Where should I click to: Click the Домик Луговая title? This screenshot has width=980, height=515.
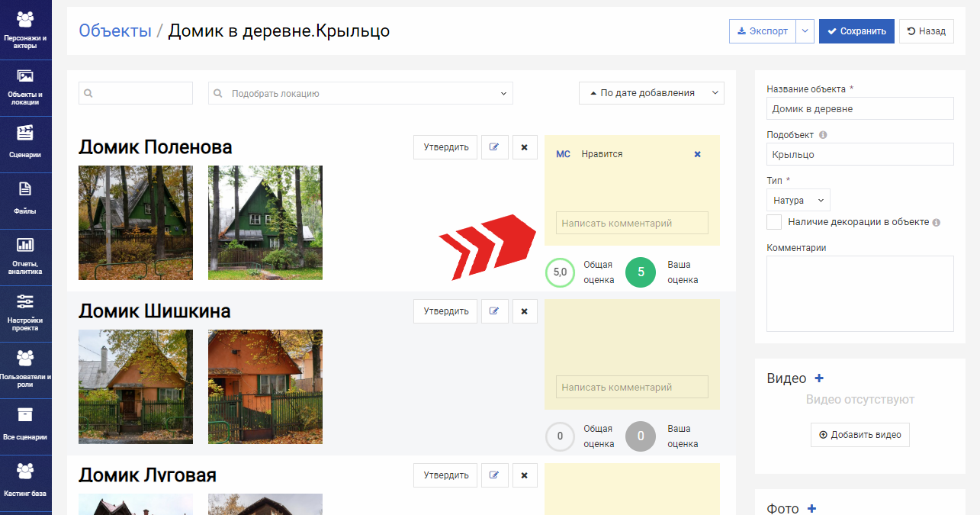pos(147,475)
